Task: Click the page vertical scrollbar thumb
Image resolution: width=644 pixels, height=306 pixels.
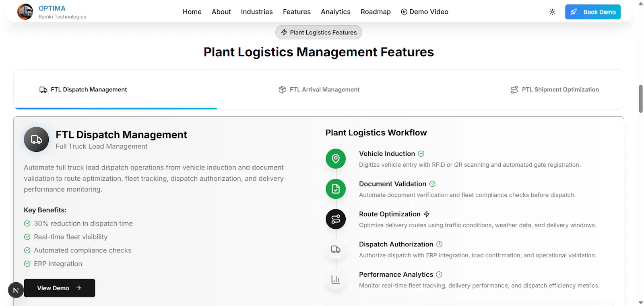Action: [641, 99]
